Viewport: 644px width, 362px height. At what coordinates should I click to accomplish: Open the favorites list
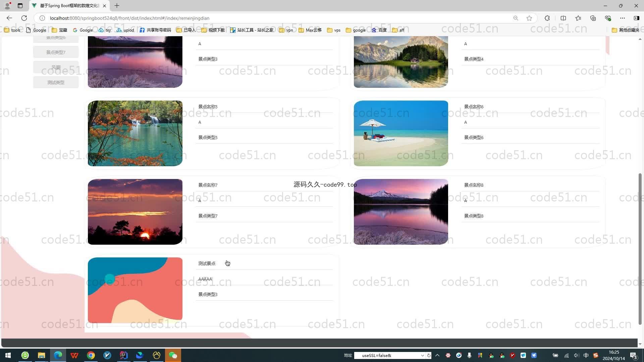[578, 18]
